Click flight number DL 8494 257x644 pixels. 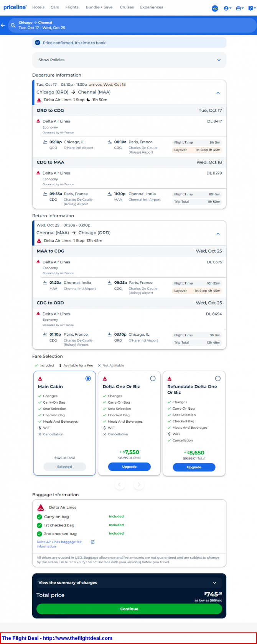214,314
